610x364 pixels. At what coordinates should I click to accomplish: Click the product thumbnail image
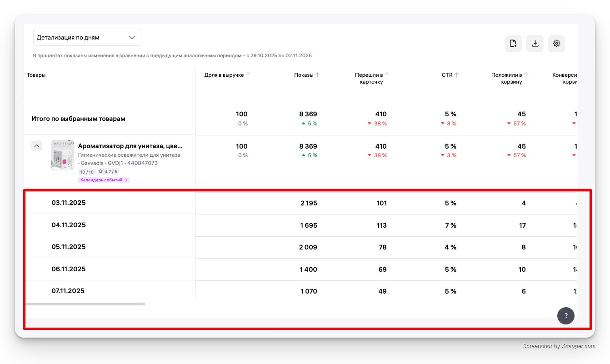coord(62,155)
